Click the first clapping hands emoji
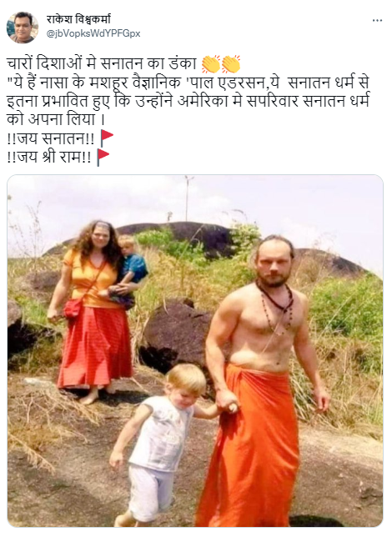Screen dimensions: 392x537 click(x=211, y=64)
